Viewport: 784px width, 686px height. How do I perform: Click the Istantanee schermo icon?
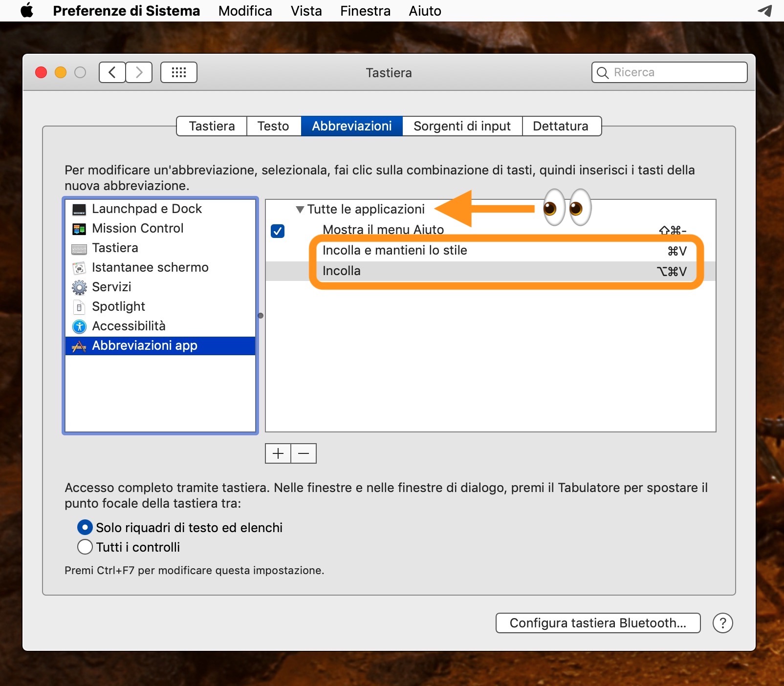coord(79,268)
